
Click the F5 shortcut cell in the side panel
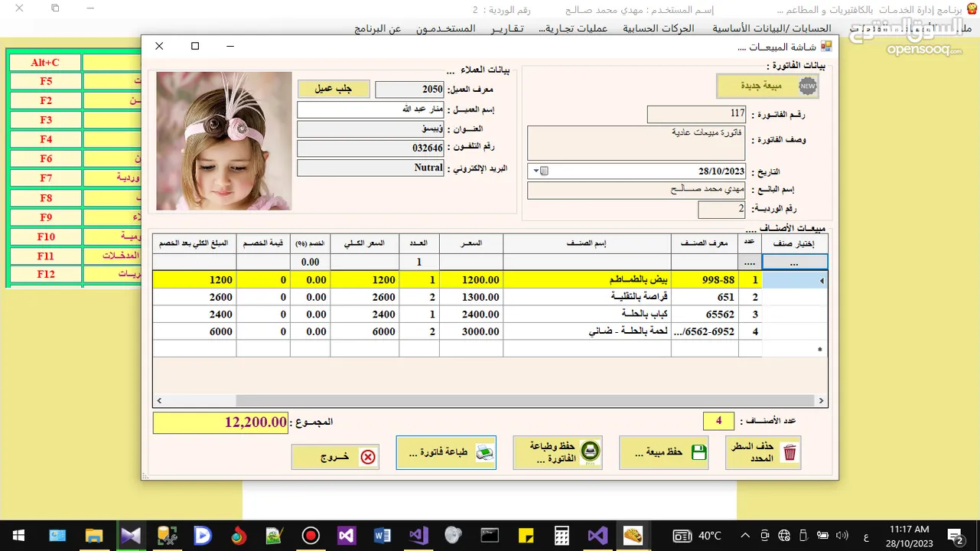46,81
